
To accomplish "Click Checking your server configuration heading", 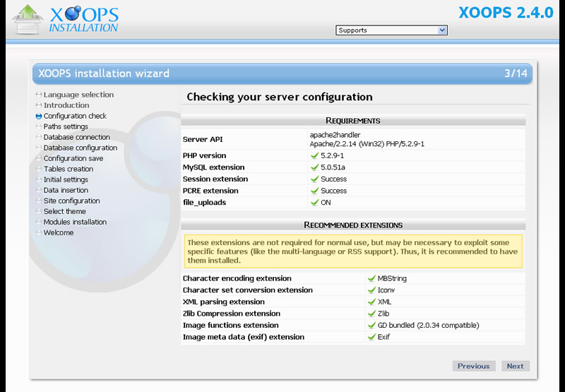I will point(280,97).
